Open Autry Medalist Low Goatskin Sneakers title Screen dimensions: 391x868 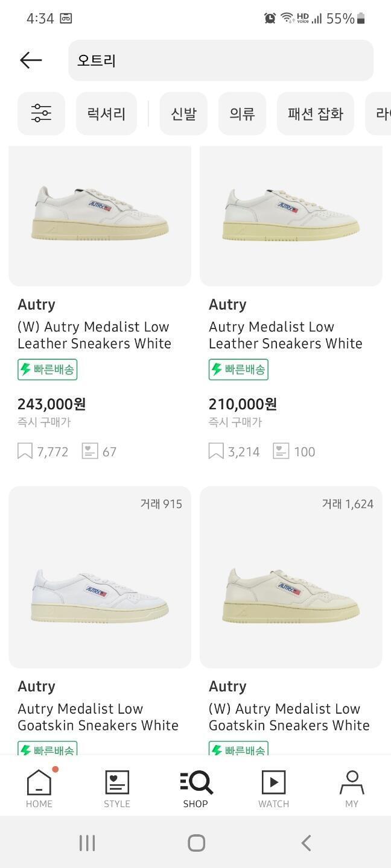(98, 717)
